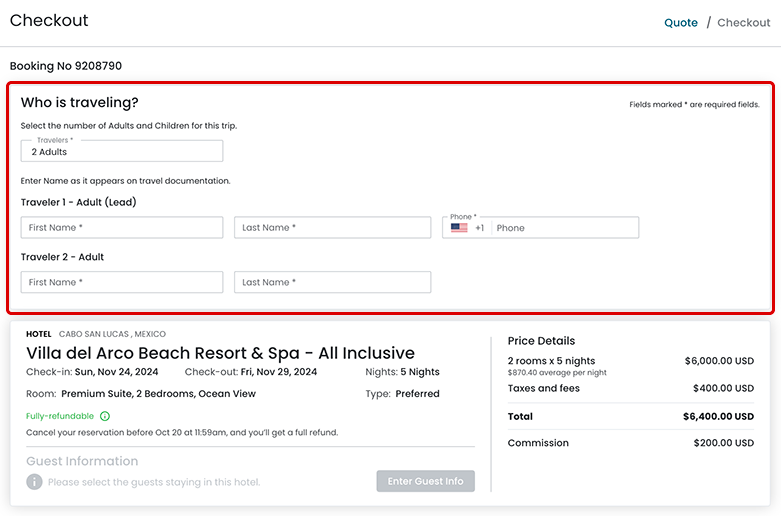Click the $870.40 average per night note
The height and width of the screenshot is (516, 781).
pyautogui.click(x=557, y=373)
